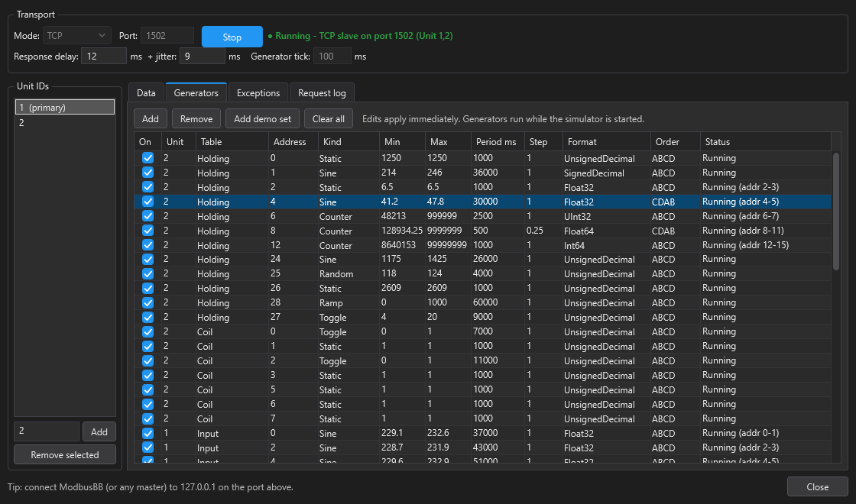Screen dimensions: 856x504
Task: Click the Format column header
Action: [607, 142]
